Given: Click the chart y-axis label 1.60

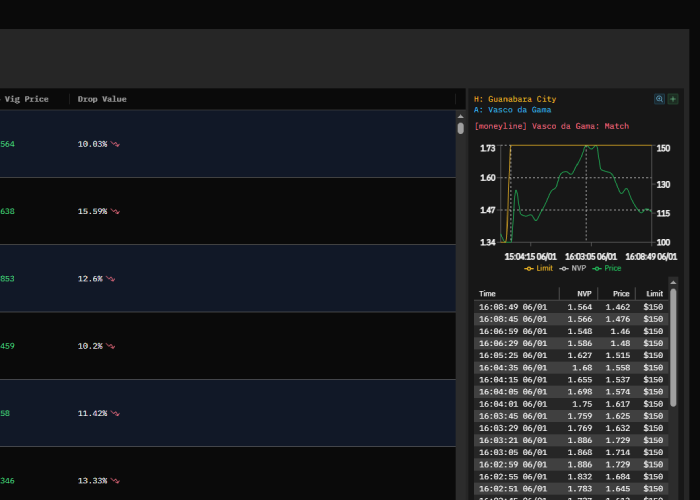Looking at the screenshot, I should 488,178.
